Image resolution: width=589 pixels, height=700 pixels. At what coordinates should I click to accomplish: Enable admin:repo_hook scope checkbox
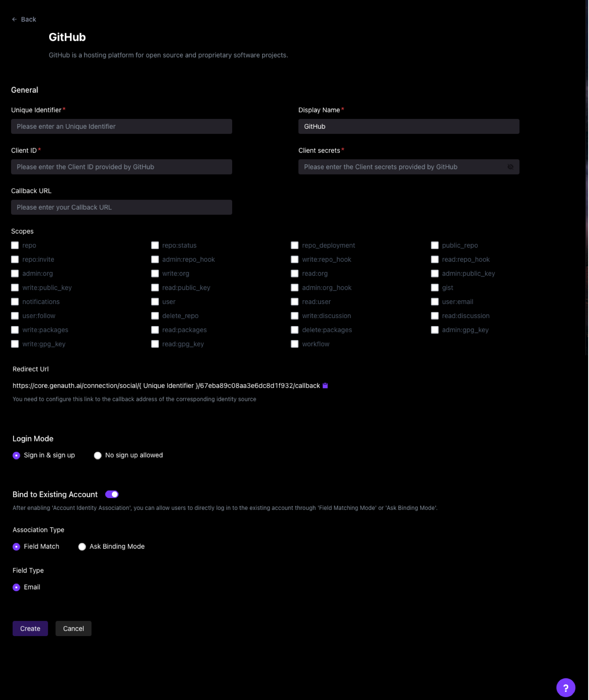(155, 260)
